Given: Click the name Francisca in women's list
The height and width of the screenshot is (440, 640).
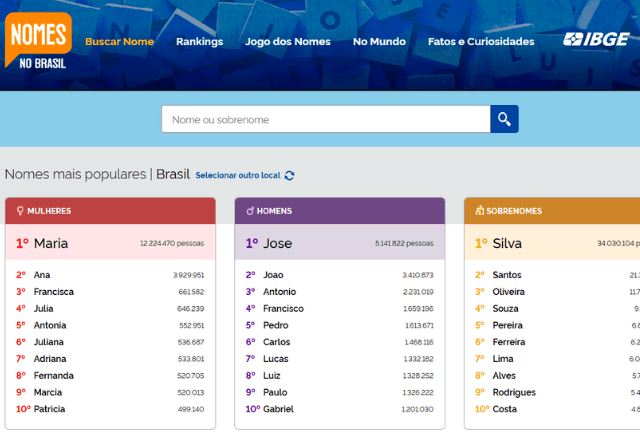Looking at the screenshot, I should point(54,292).
